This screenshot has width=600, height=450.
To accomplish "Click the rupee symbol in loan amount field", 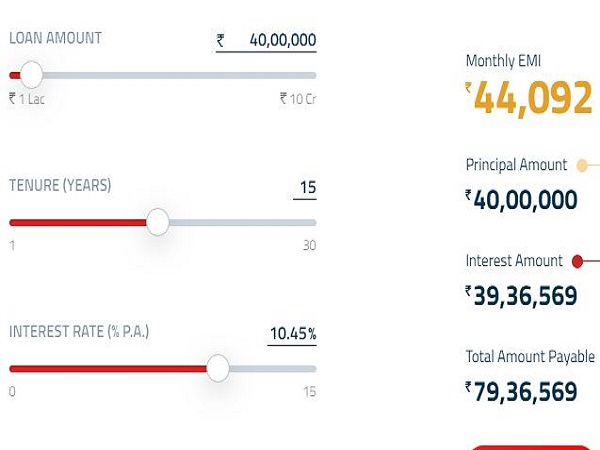I will pyautogui.click(x=221, y=41).
